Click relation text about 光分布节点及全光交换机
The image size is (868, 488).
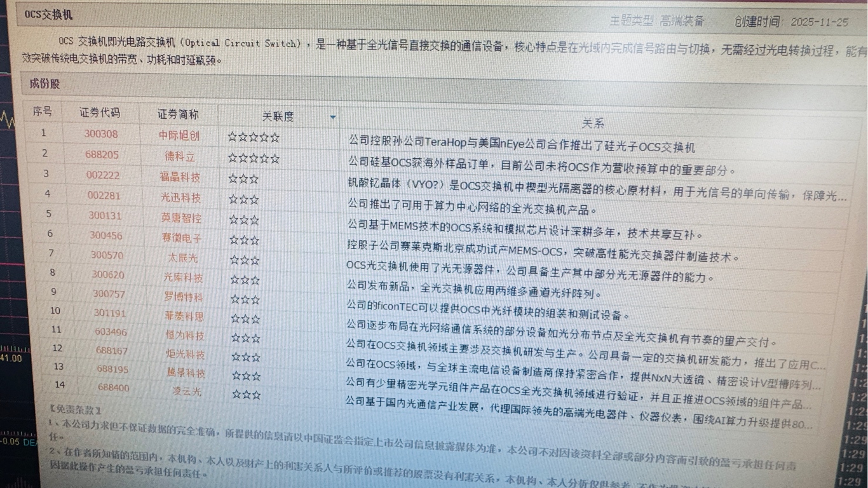coord(562,333)
